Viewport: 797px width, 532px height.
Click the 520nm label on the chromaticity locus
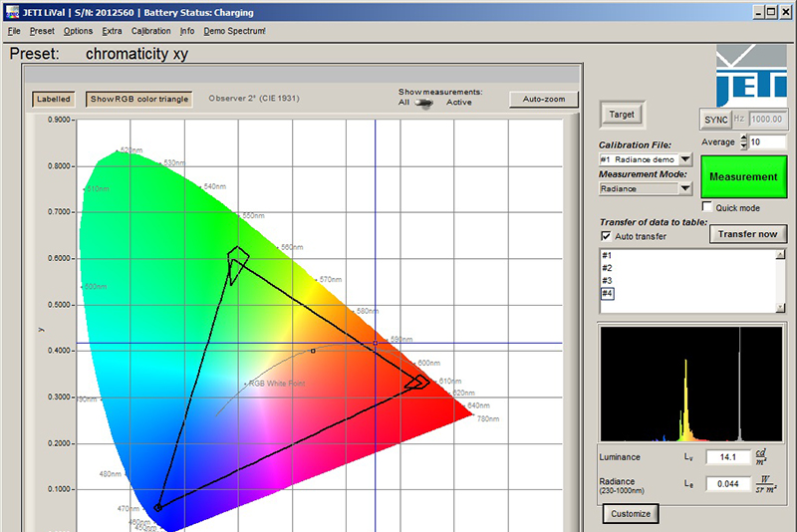pos(132,150)
